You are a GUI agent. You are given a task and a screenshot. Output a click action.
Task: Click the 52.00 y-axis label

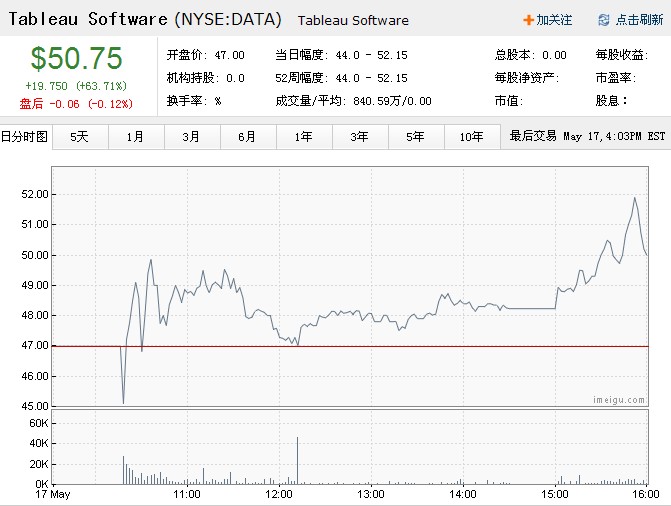[35, 194]
